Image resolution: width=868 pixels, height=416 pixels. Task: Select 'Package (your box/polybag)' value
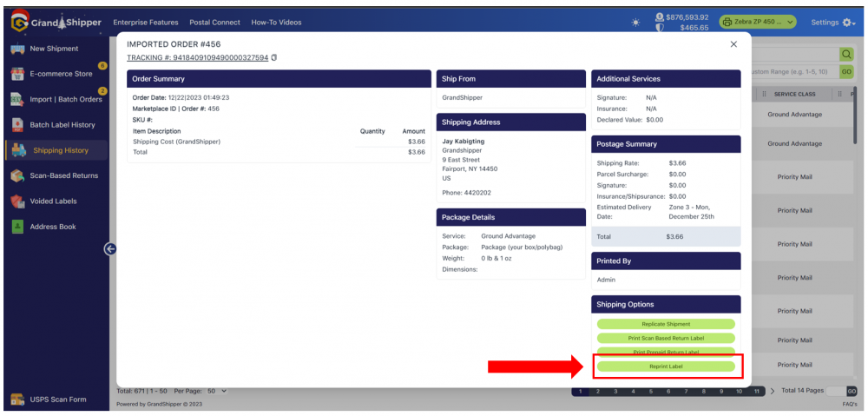522,247
